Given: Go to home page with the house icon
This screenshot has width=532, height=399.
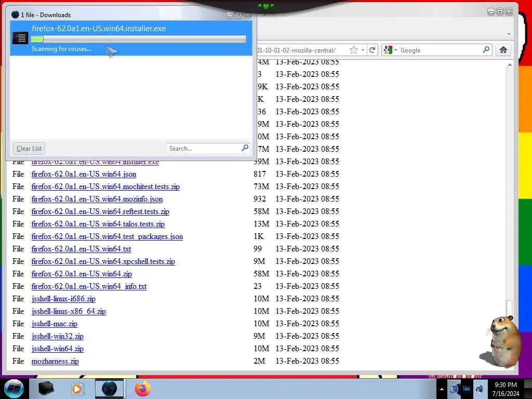Looking at the screenshot, I should click(x=503, y=50).
